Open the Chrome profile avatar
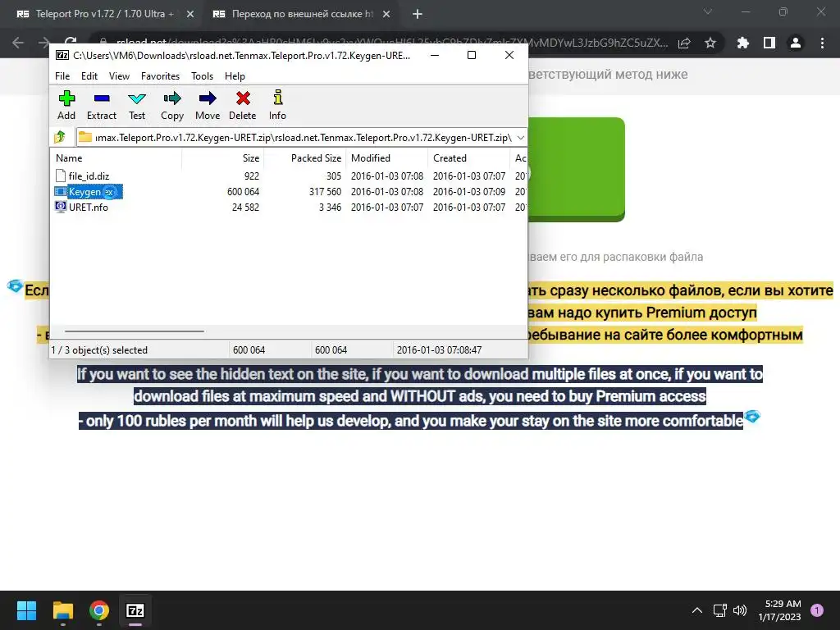Viewport: 840px width, 630px height. tap(796, 43)
